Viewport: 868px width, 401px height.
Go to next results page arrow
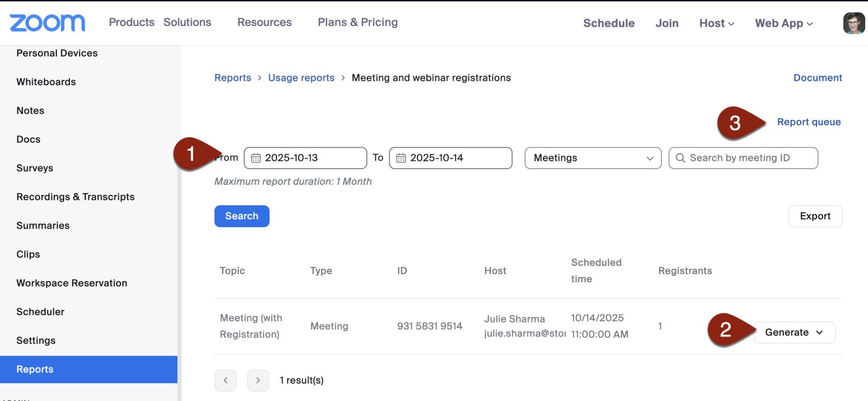tap(258, 380)
